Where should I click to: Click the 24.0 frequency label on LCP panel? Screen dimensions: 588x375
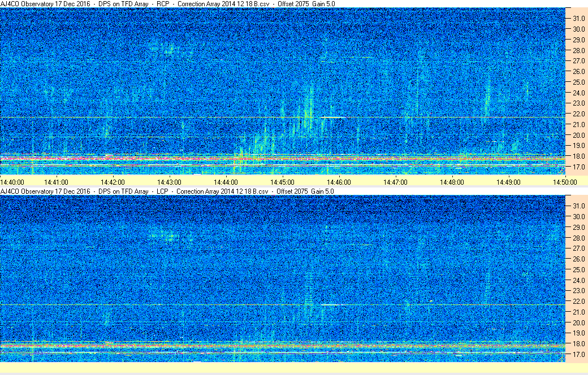click(578, 280)
